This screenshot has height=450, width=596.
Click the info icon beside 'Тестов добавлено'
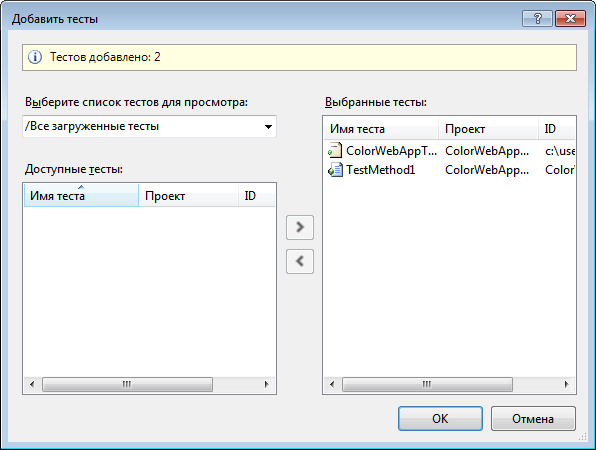pyautogui.click(x=35, y=57)
